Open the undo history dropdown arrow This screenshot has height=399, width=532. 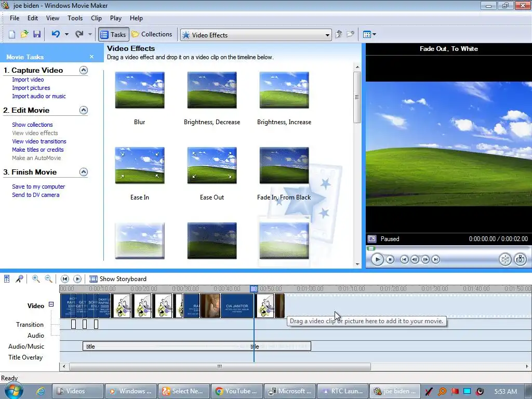pyautogui.click(x=66, y=34)
